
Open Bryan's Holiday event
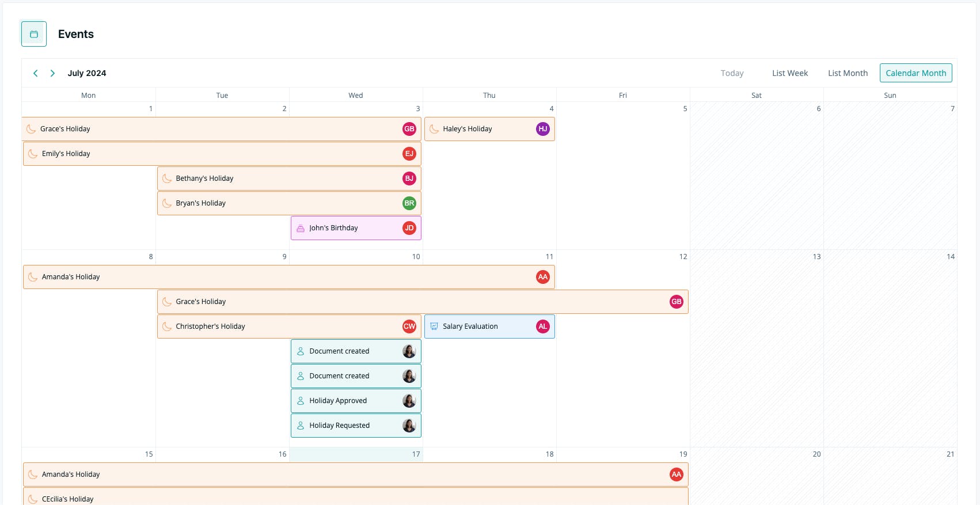click(289, 203)
